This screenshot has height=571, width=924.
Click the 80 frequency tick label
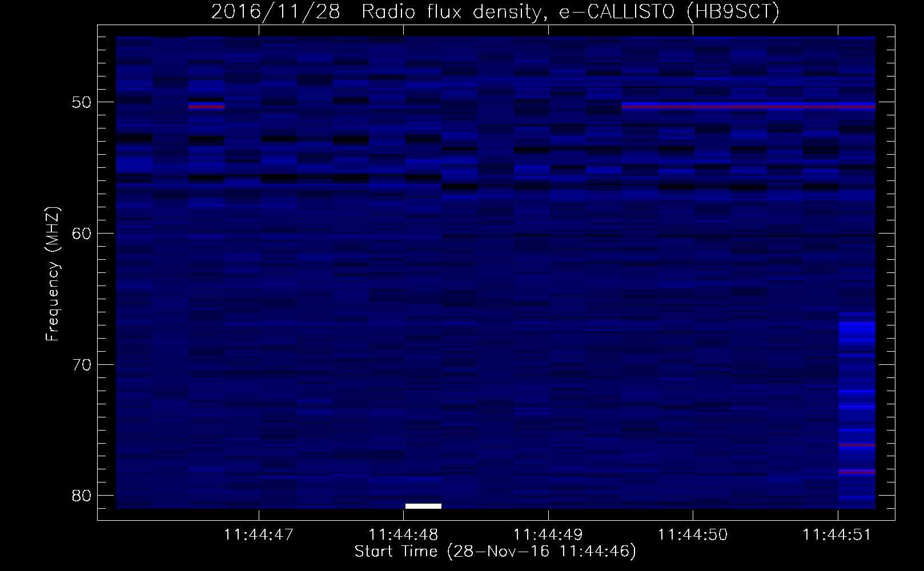82,495
